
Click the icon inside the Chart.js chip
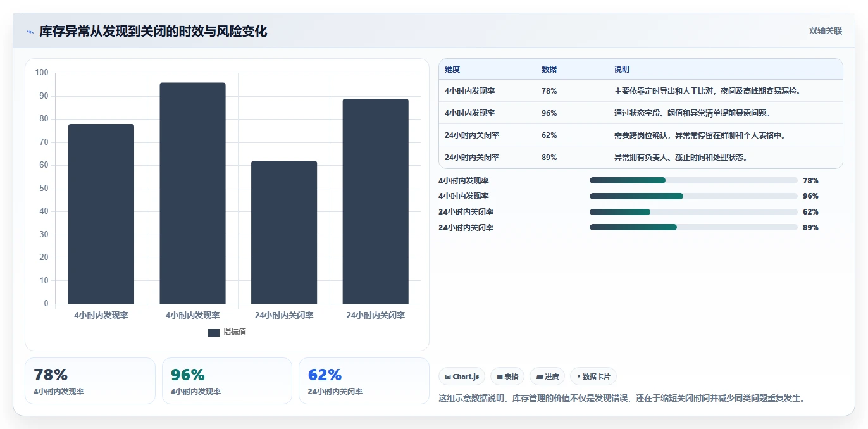click(448, 376)
